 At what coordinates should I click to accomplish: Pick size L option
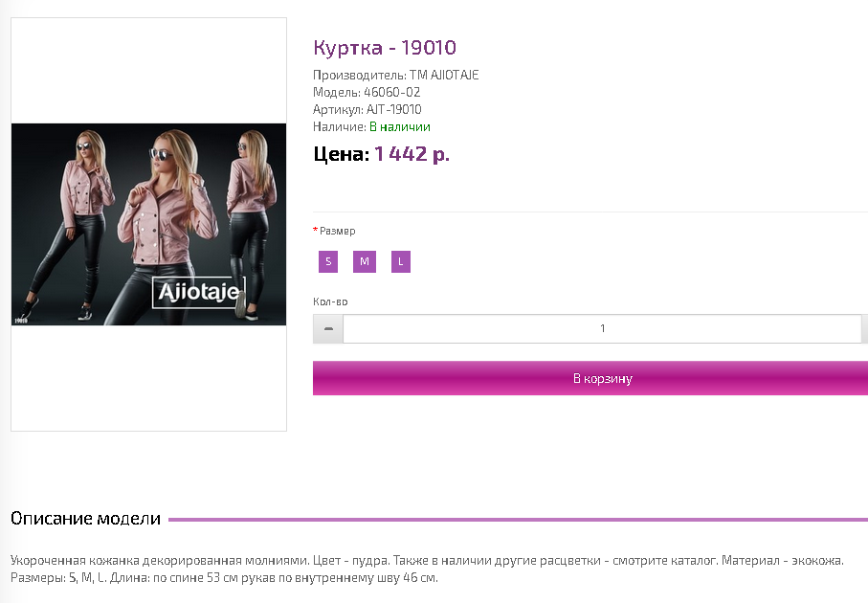click(401, 261)
